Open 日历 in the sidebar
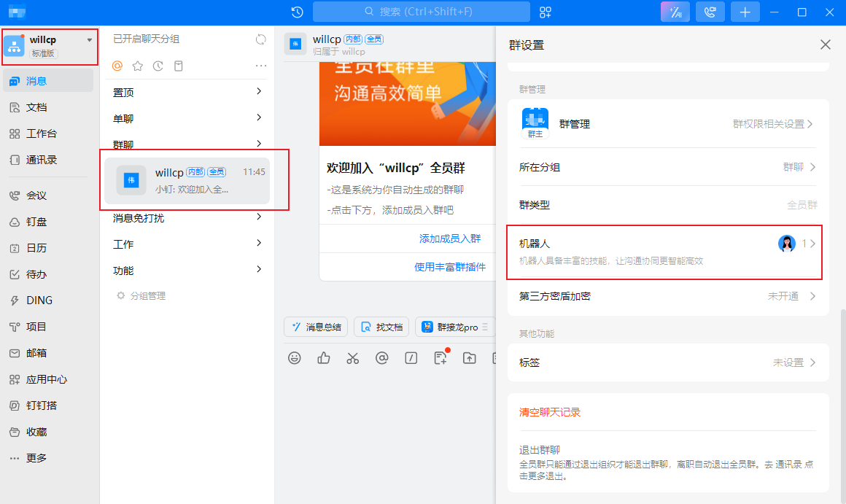The width and height of the screenshot is (846, 504). click(x=48, y=248)
